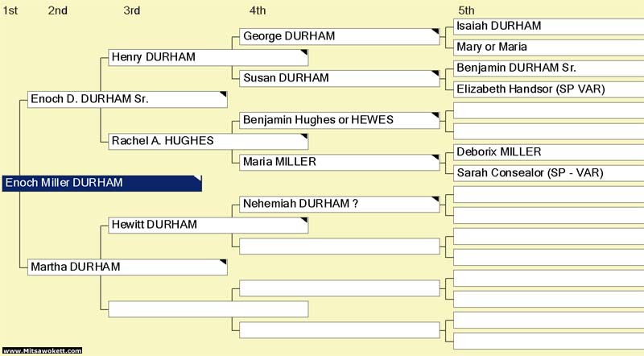Select Deborix MILLER ancestor box
The height and width of the screenshot is (356, 644).
tap(549, 152)
